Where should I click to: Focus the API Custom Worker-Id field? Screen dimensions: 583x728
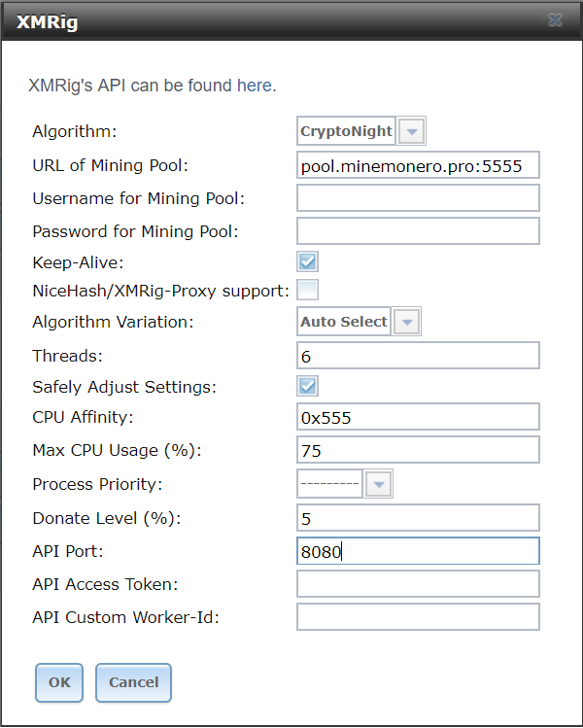click(x=418, y=617)
